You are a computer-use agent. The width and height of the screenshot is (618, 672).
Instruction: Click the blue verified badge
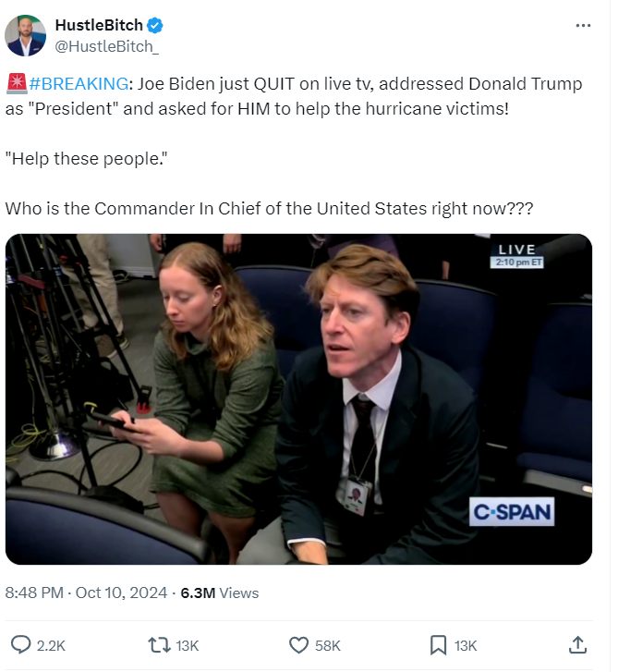point(151,26)
